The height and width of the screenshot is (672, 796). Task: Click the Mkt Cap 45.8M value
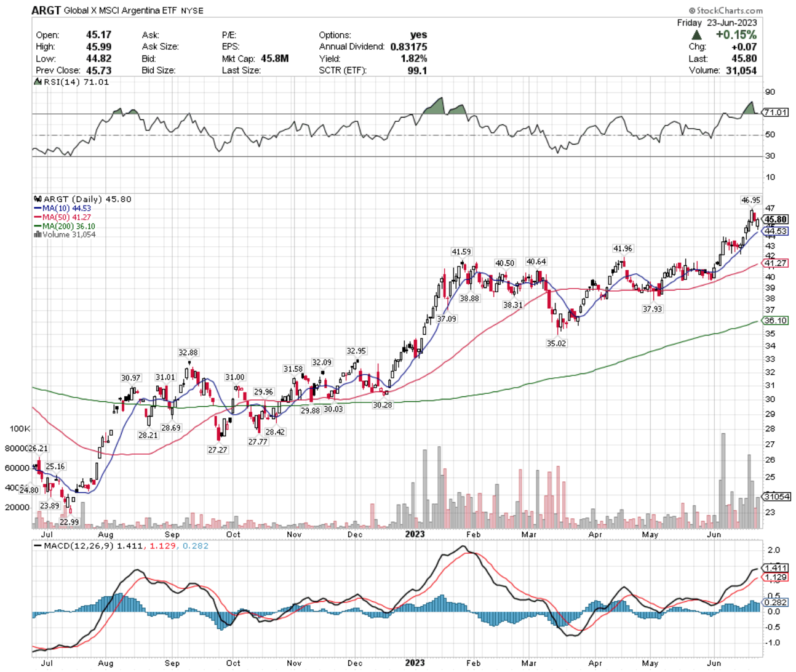point(274,58)
